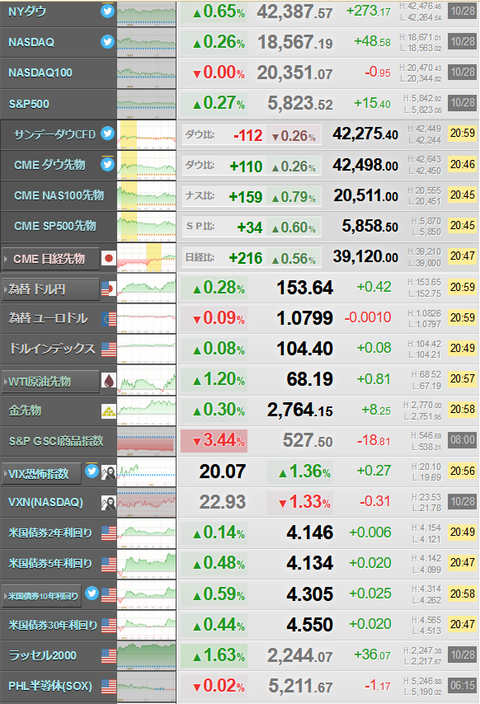Open the NASDAQ100 index link
Viewport: 480px width, 704px height.
point(40,73)
